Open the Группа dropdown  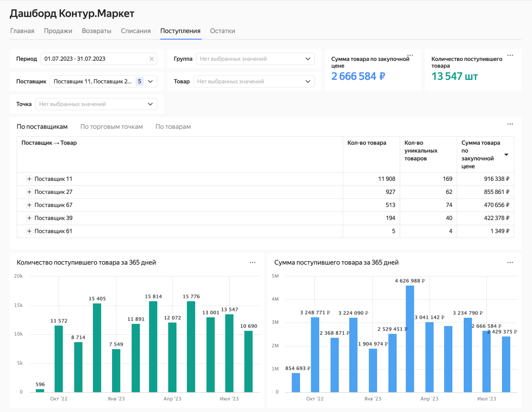(255, 59)
